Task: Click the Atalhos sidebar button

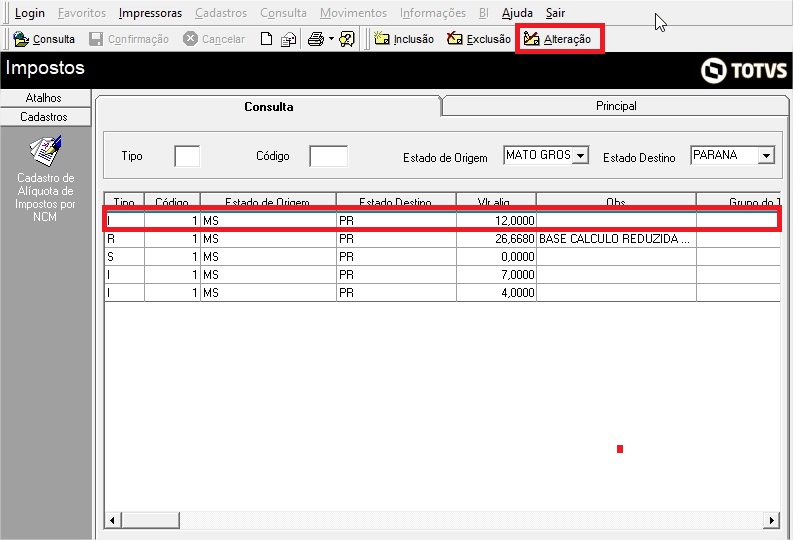Action: [x=45, y=98]
